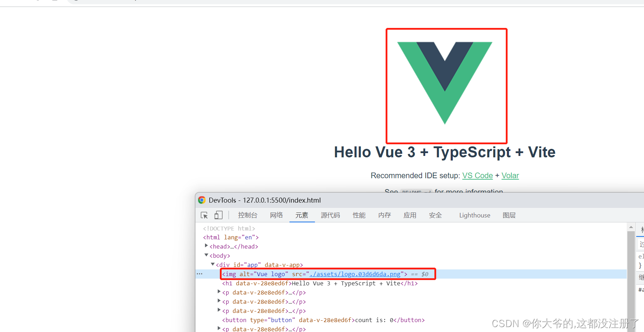Image resolution: width=644 pixels, height=332 pixels.
Task: Switch to the 性能 performance tab
Action: tap(359, 215)
